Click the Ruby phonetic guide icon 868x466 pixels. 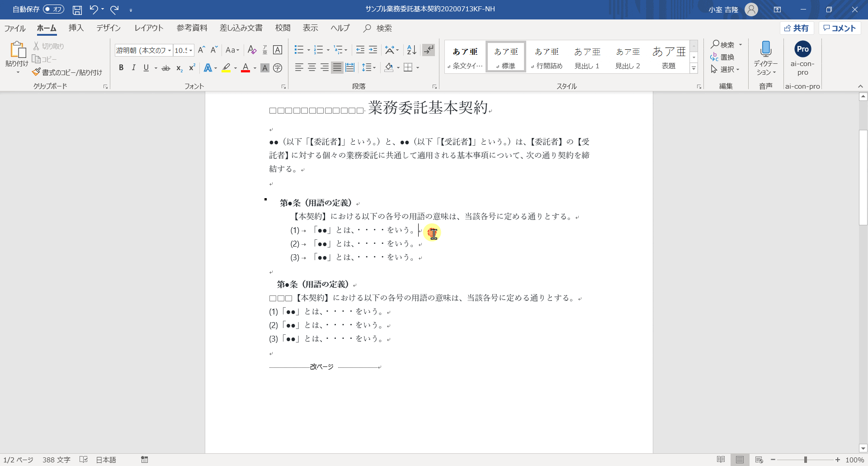point(265,50)
